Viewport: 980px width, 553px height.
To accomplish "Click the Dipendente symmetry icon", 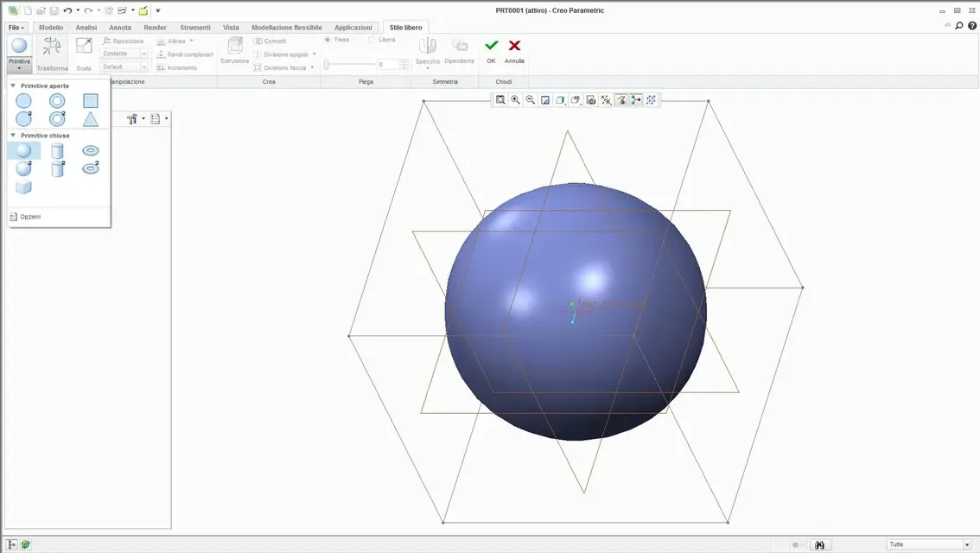I will [x=460, y=46].
